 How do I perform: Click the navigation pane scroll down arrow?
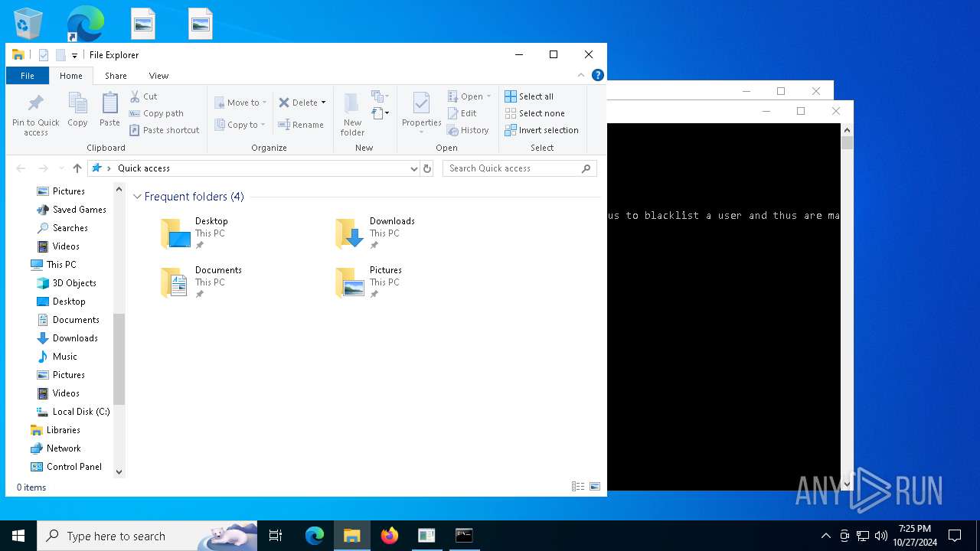pos(119,472)
